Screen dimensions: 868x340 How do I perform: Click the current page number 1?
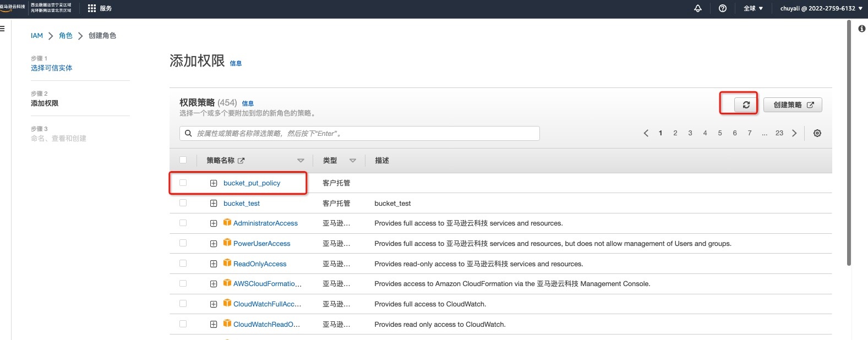pyautogui.click(x=660, y=133)
